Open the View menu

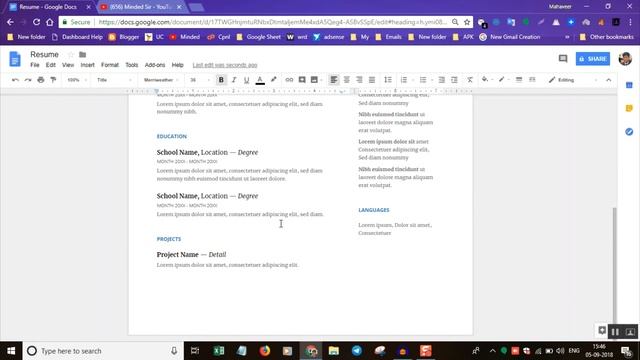pos(68,65)
